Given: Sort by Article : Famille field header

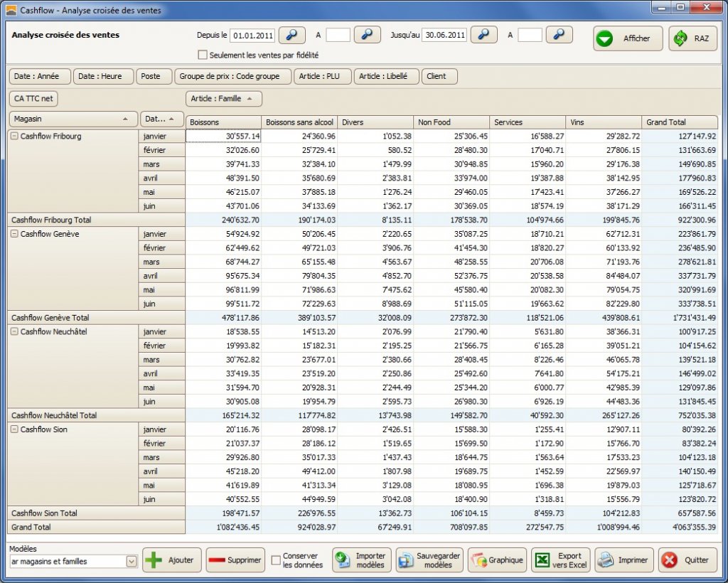Looking at the screenshot, I should click(223, 99).
